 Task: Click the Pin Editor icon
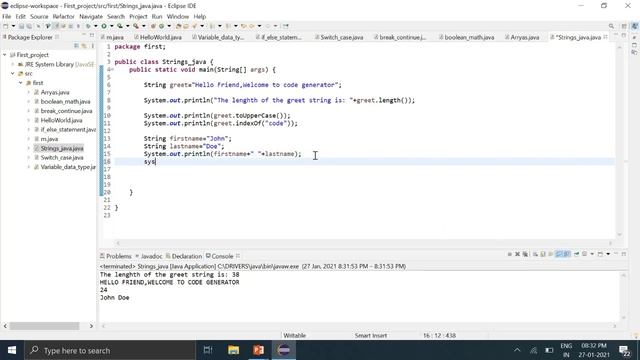[286, 26]
